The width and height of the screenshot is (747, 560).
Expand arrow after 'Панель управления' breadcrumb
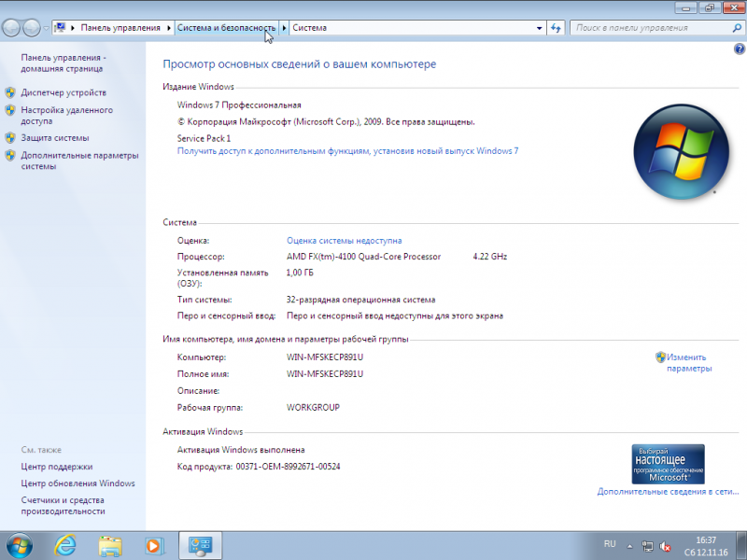(x=169, y=28)
